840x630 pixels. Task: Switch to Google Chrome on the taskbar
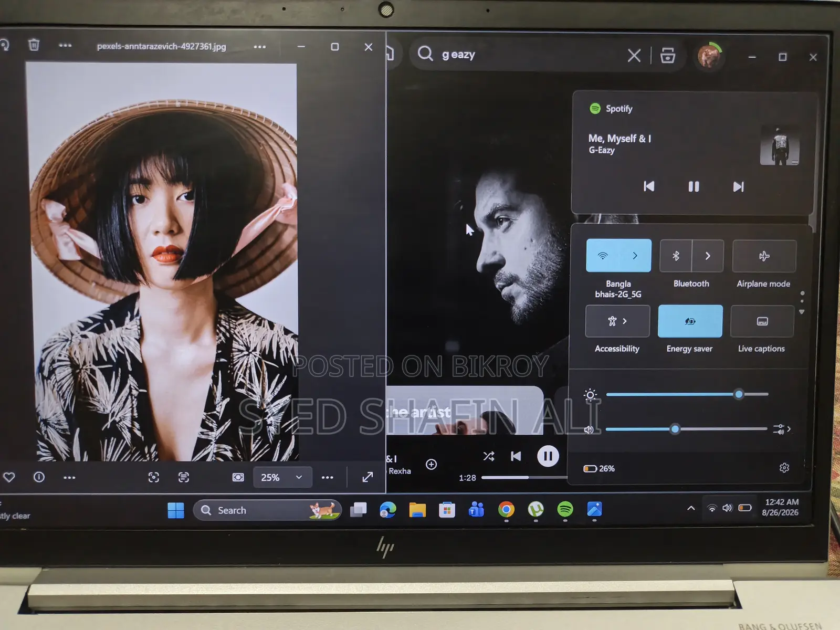506,509
